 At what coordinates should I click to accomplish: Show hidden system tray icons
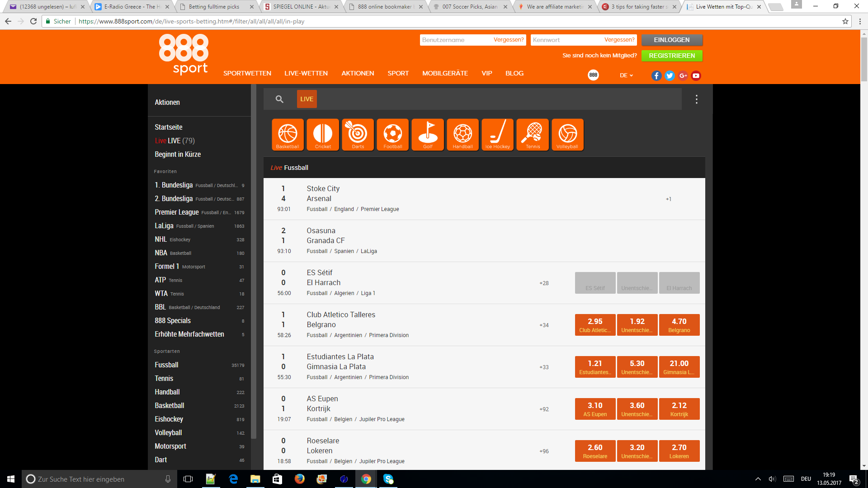point(758,479)
